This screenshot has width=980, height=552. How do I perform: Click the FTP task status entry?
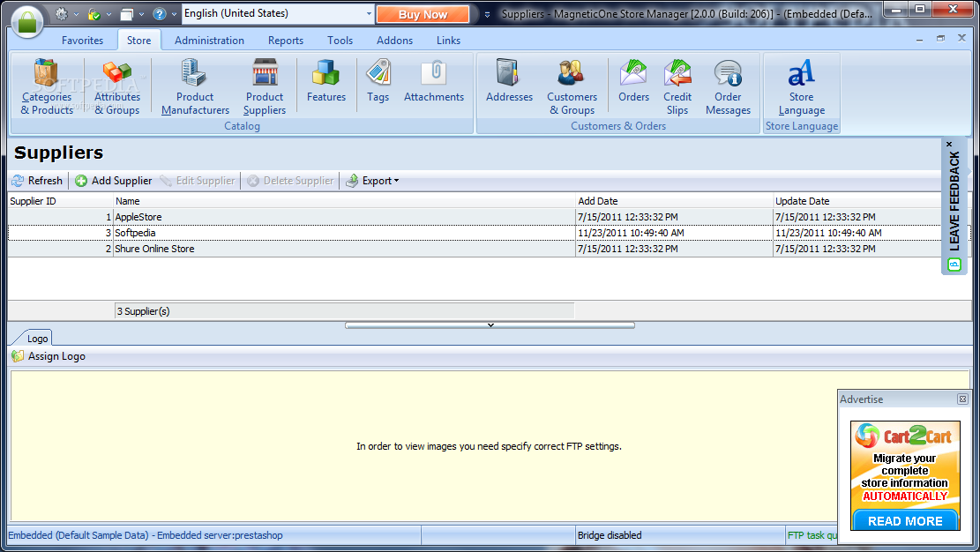point(812,535)
